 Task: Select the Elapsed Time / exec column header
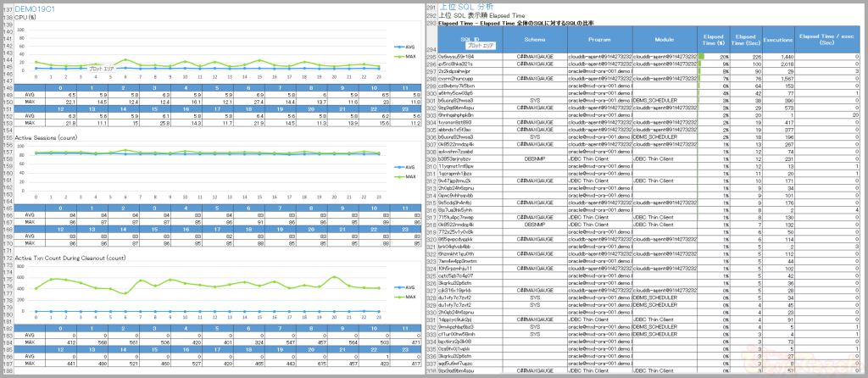[x=828, y=41]
